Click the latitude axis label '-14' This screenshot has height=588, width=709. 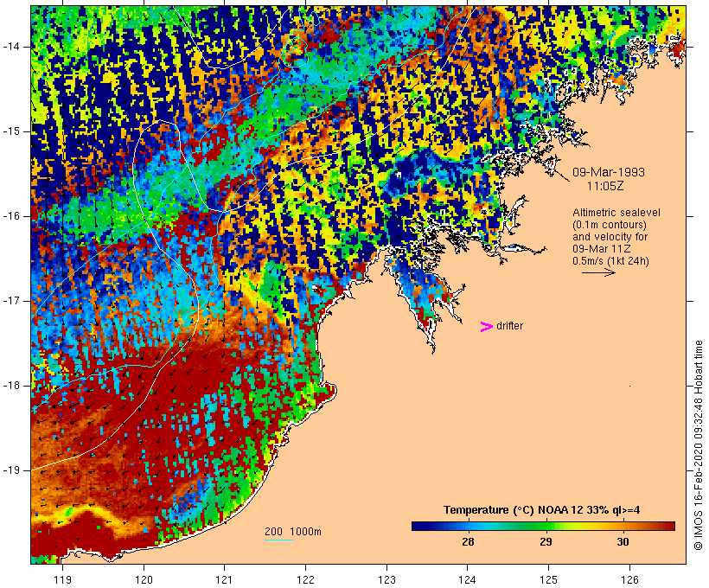[x=11, y=47]
